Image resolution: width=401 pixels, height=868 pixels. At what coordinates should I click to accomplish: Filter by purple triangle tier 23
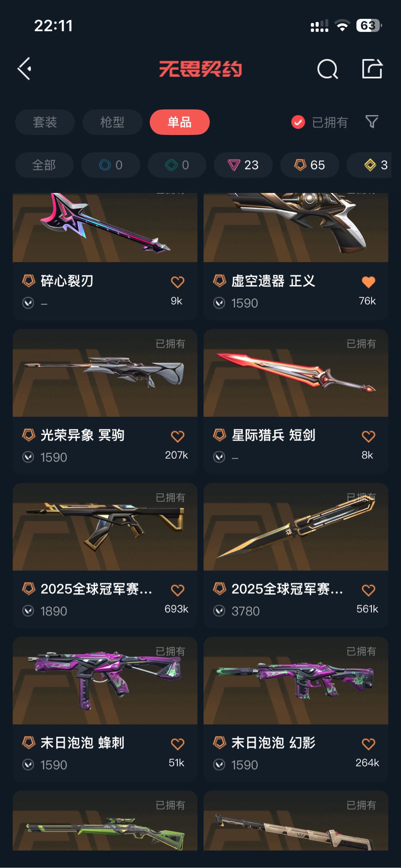pos(243,165)
